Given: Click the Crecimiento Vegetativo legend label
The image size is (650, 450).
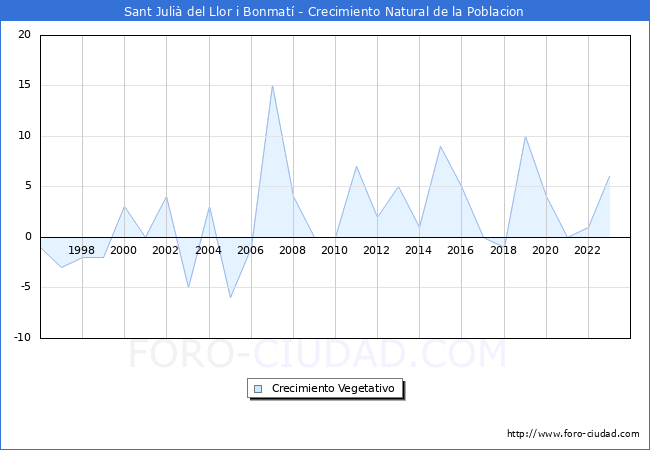Looking at the screenshot, I should click(333, 388).
